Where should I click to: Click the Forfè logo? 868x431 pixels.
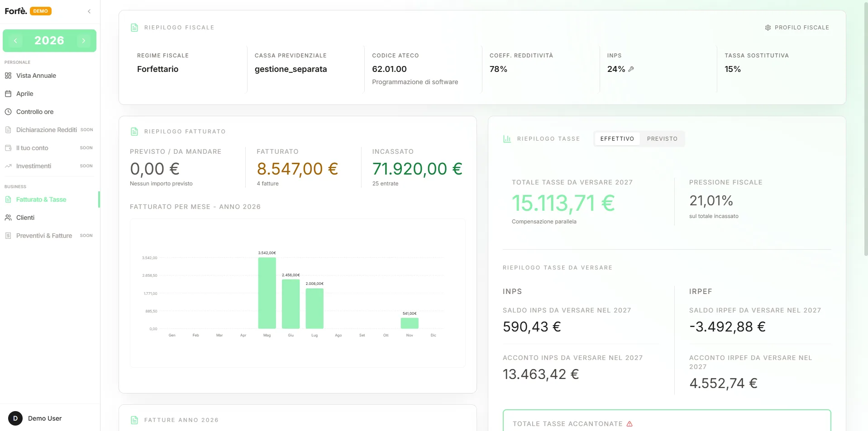coord(16,11)
